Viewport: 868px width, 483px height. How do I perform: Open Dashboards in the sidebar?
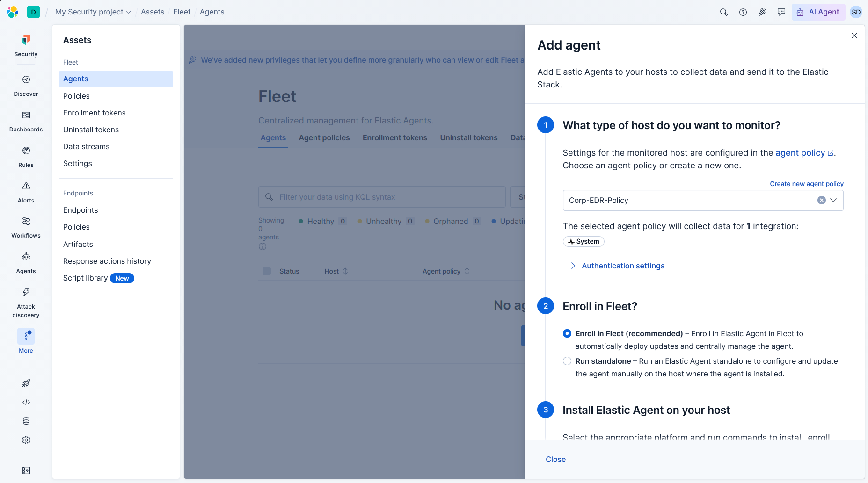(26, 121)
